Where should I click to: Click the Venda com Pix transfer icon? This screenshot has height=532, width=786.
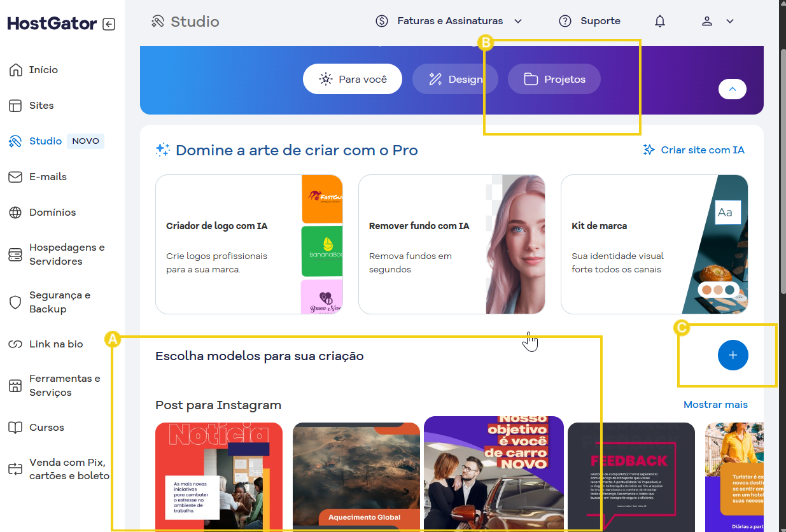click(x=15, y=470)
